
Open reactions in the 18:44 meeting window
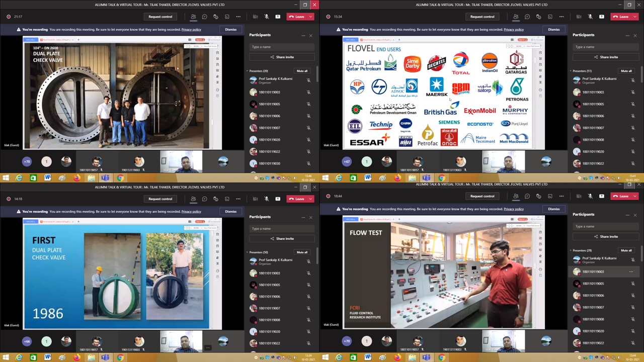539,196
